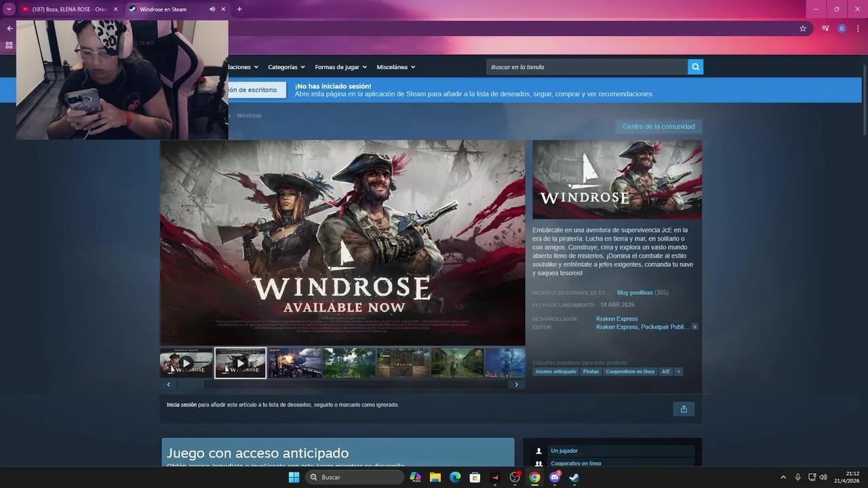The height and width of the screenshot is (488, 868).
Task: Click the main Windrose trailer video
Action: (342, 243)
